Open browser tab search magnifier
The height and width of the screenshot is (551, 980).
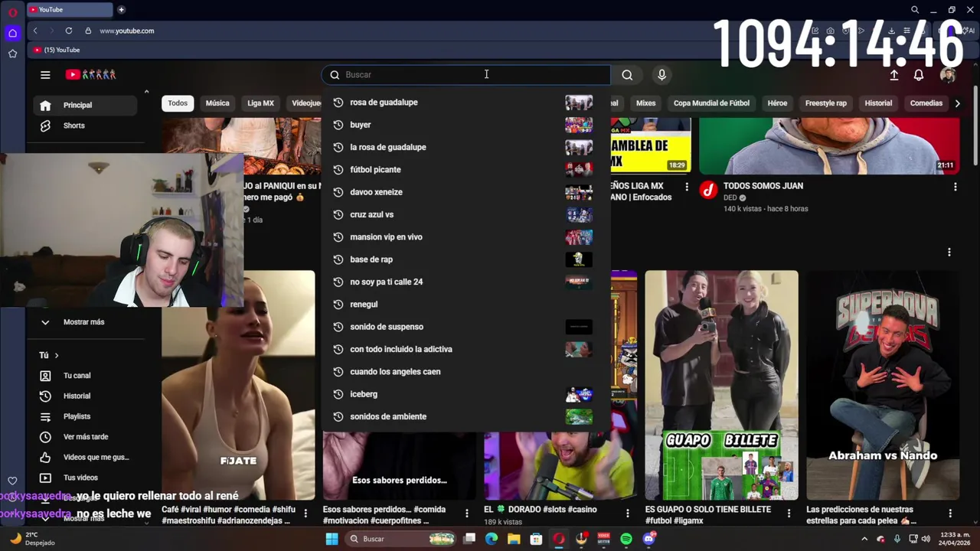pos(915,10)
